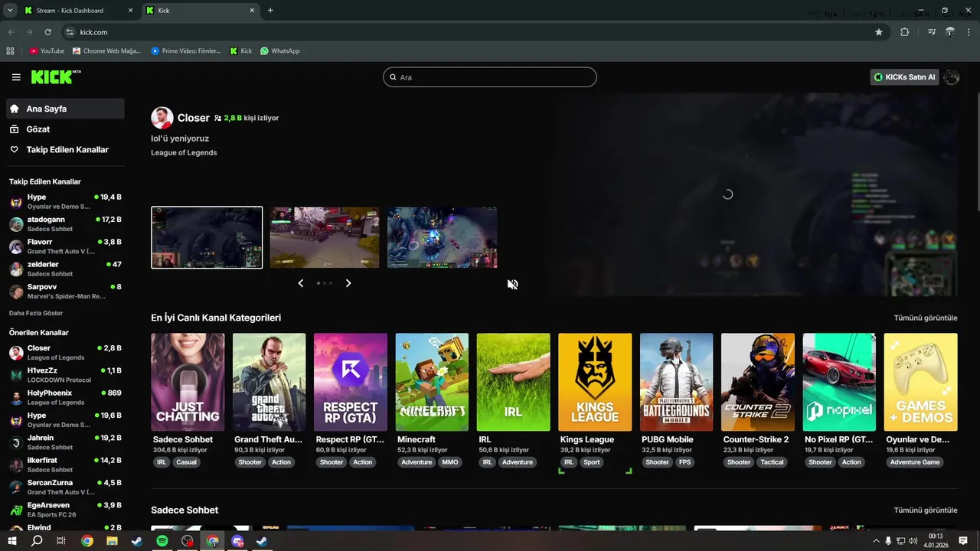
Task: Open a new browser tab
Action: click(270, 11)
